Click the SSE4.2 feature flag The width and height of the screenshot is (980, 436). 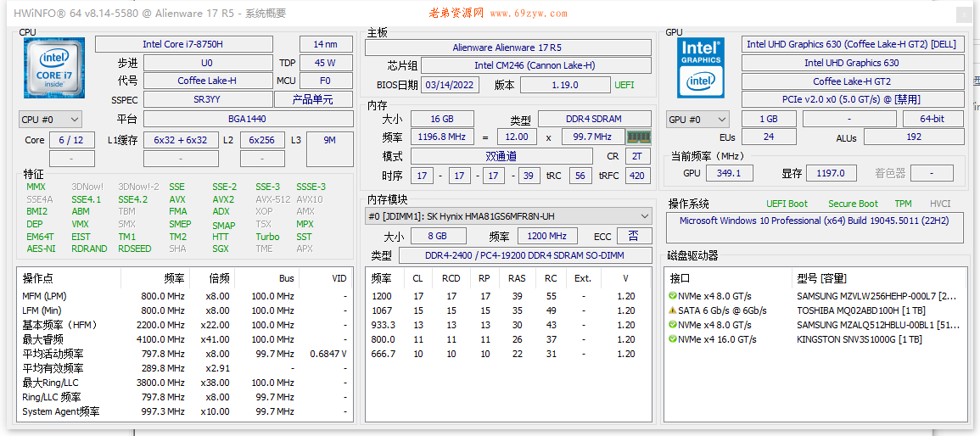[132, 199]
